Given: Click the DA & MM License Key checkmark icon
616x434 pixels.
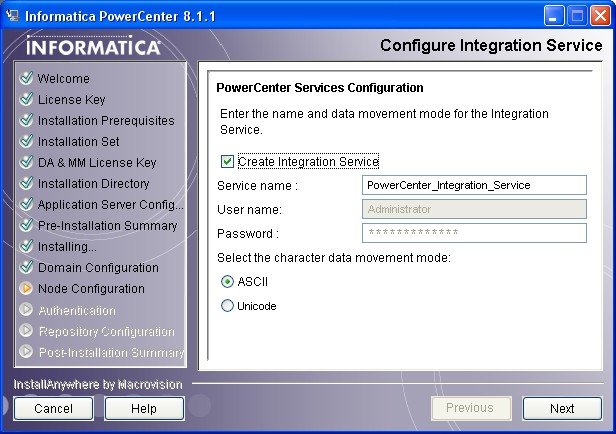Looking at the screenshot, I should 26,162.
